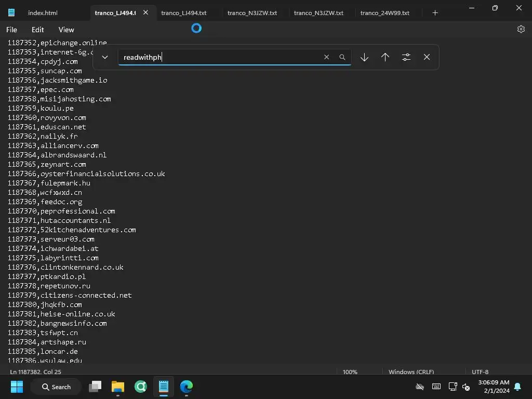Clear the search text with X
Viewport: 532px width, 399px height.
326,57
